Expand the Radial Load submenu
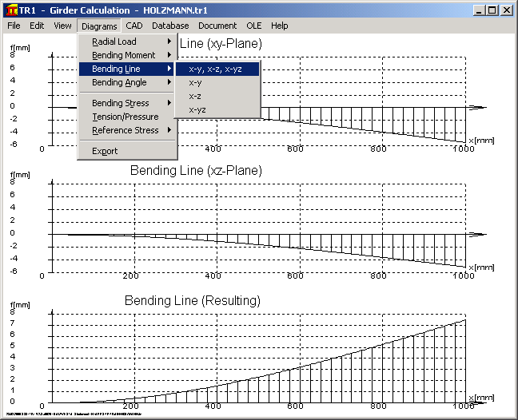This screenshot has width=518, height=420. (126, 42)
